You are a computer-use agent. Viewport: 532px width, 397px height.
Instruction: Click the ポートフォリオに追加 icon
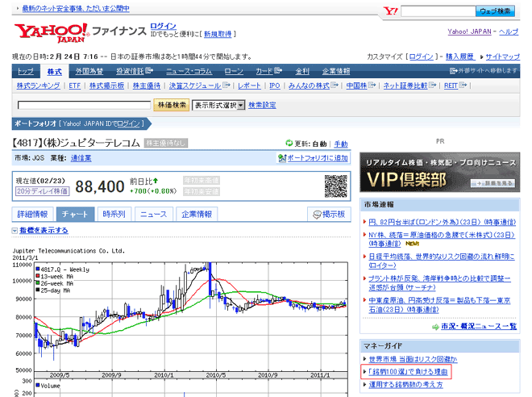pos(281,158)
